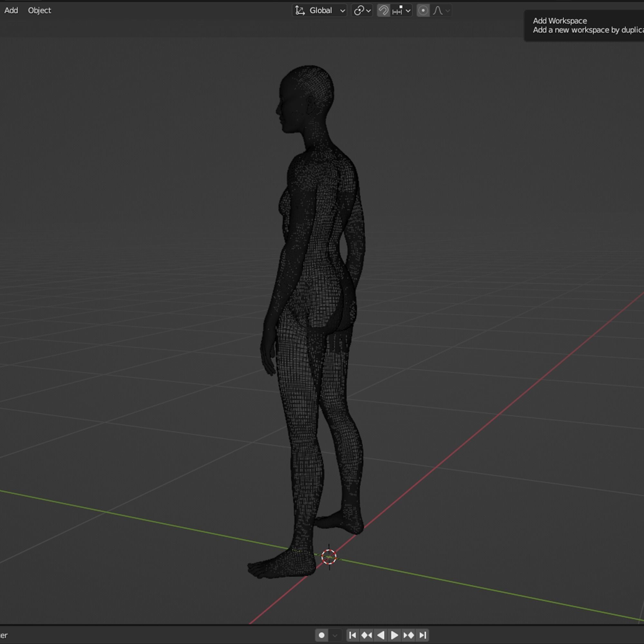
Task: Jump to the first frame
Action: click(352, 635)
